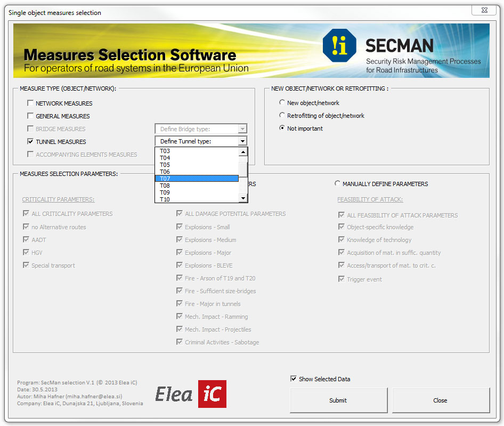The image size is (504, 426).
Task: Choose Retrofitting of object/network option
Action: (282, 116)
